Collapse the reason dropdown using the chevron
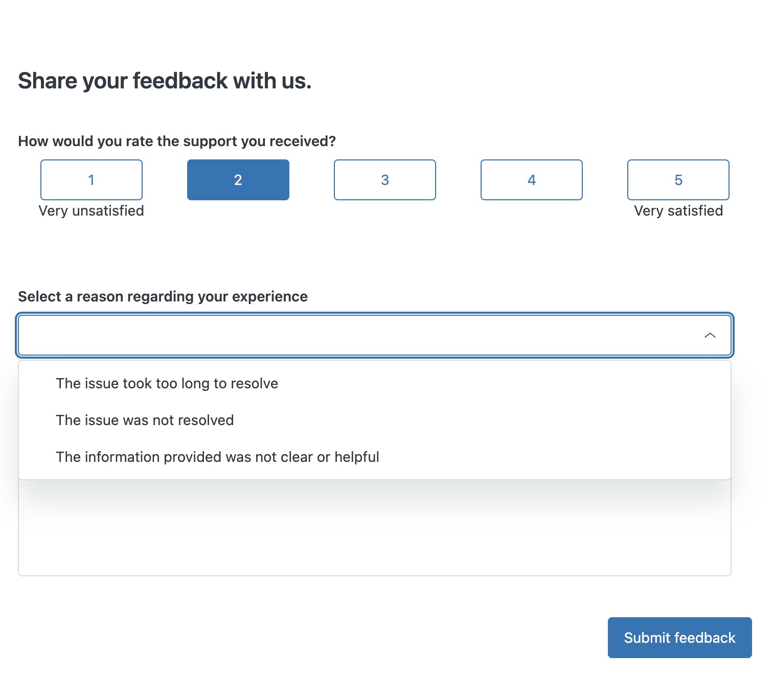 tap(710, 335)
